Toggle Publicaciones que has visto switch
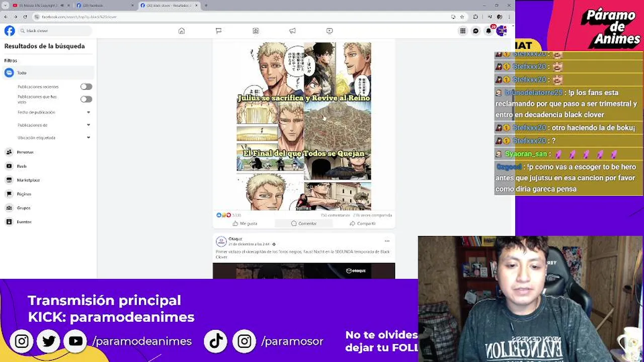 86,99
